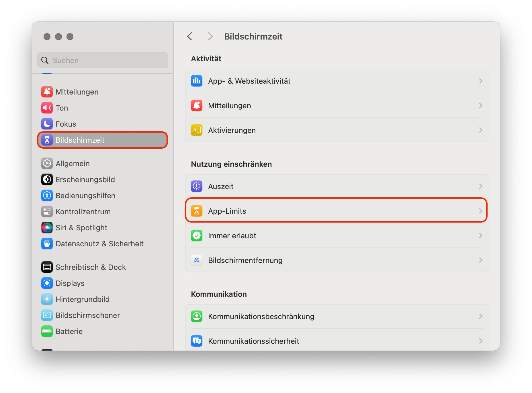Click the Siri & Spotlight icon

pyautogui.click(x=47, y=228)
